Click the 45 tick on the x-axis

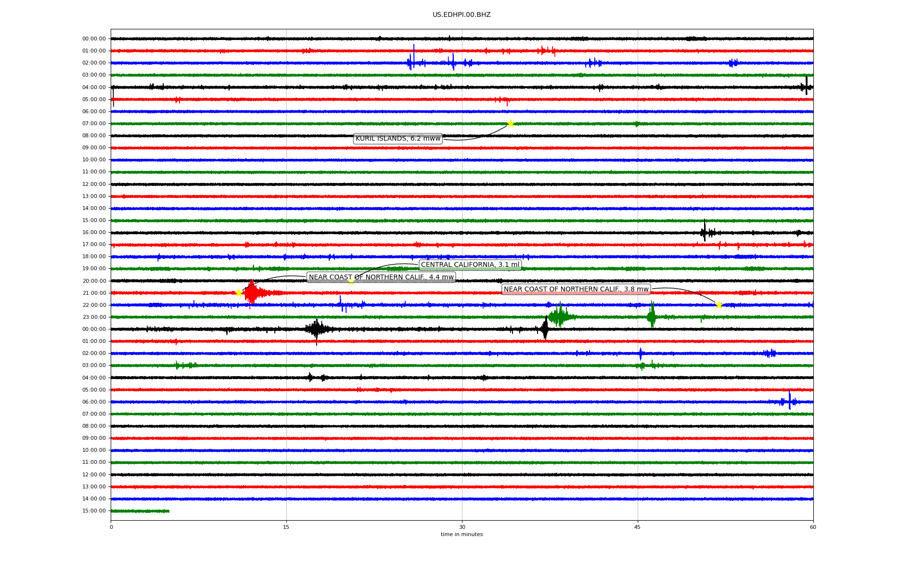[637, 527]
